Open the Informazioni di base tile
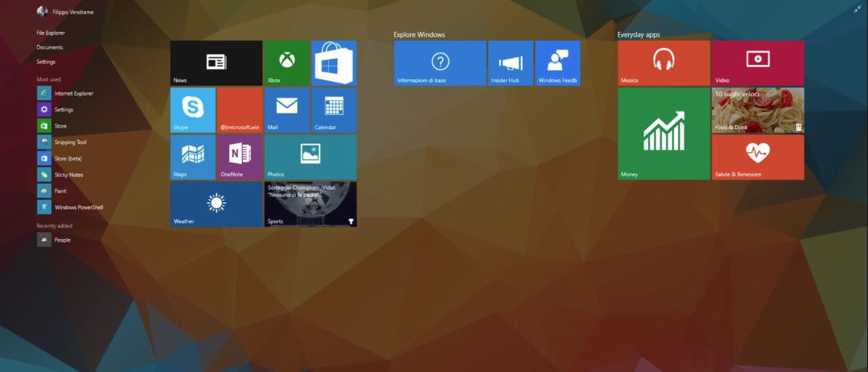Viewport: 868px width, 372px height. click(440, 63)
